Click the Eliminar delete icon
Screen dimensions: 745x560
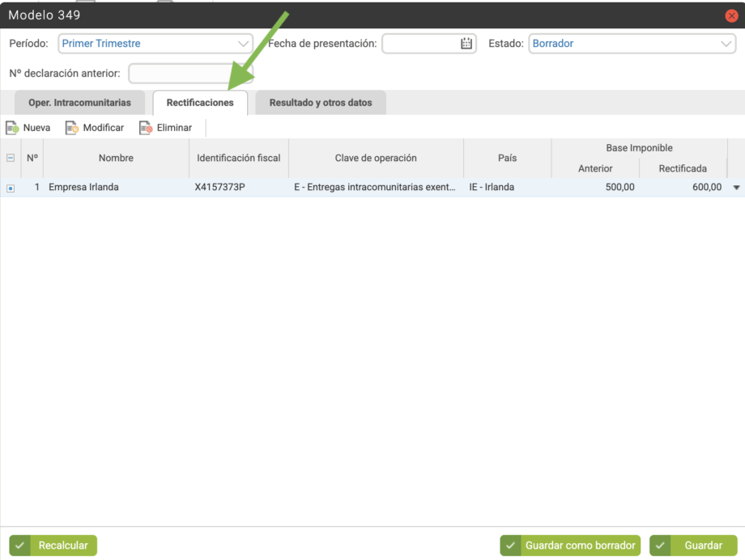146,128
